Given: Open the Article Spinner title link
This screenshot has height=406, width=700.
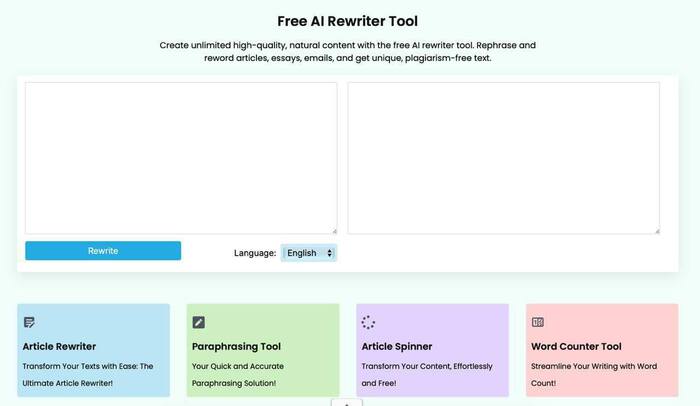Looking at the screenshot, I should point(397,347).
